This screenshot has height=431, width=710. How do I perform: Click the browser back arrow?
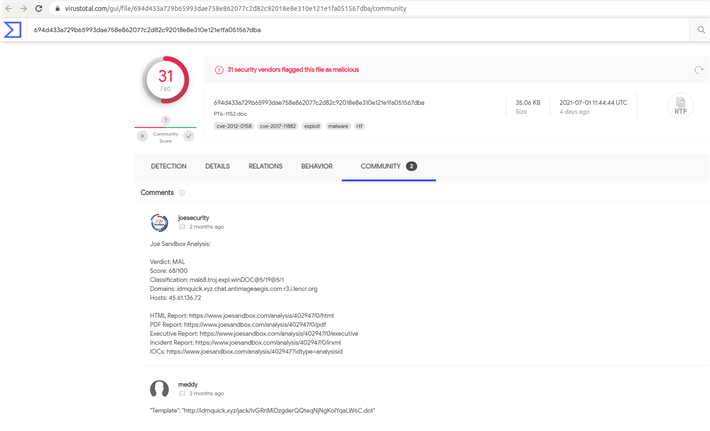[9, 9]
